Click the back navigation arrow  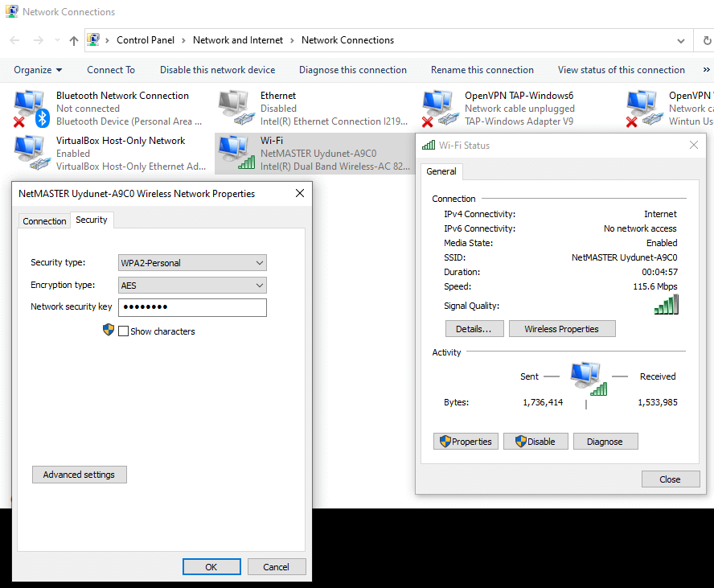tap(14, 39)
